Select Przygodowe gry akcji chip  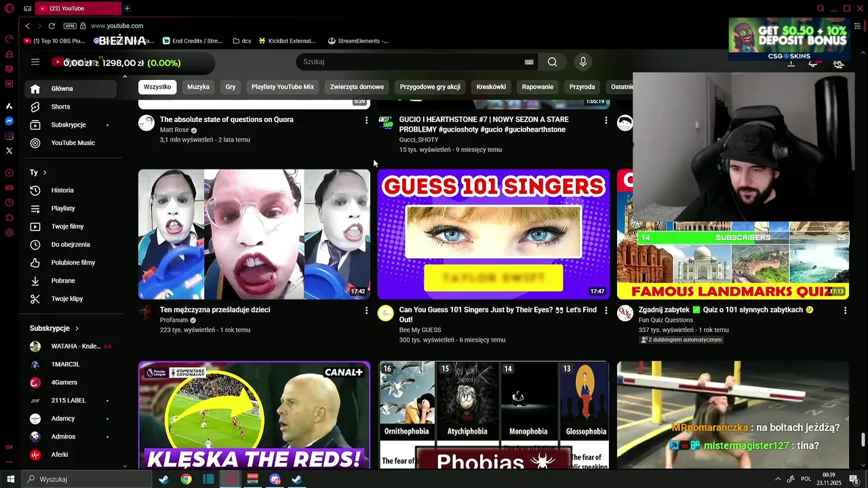[x=430, y=87]
